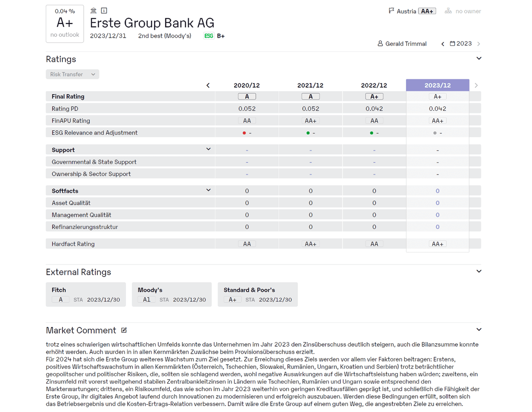Click Asset Qualität 0 value in 2023/12
This screenshot has height=412, width=532.
438,203
